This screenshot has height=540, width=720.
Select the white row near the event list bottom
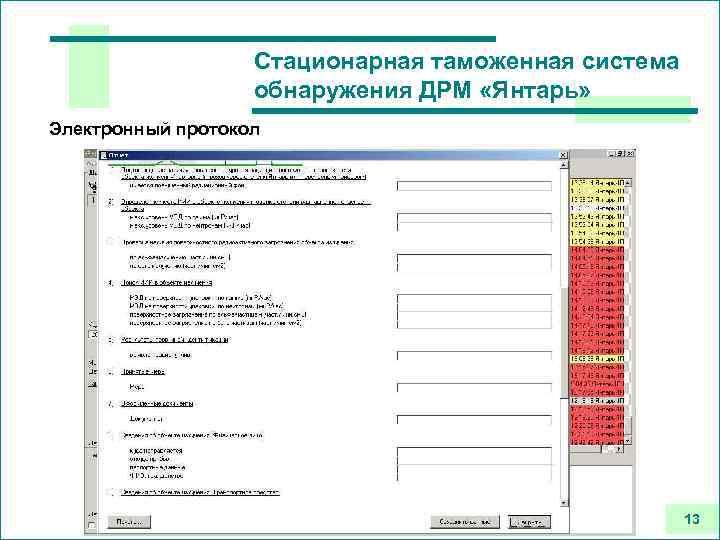597,400
